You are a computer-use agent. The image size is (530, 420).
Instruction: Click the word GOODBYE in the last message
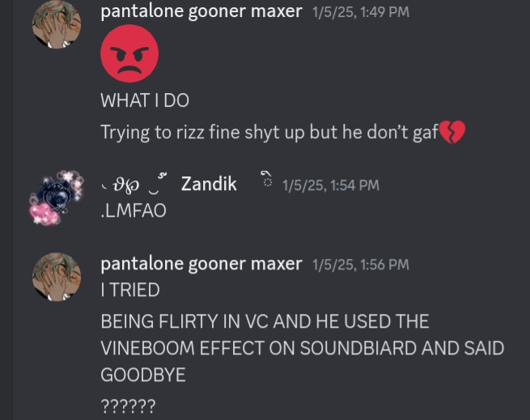pos(143,375)
